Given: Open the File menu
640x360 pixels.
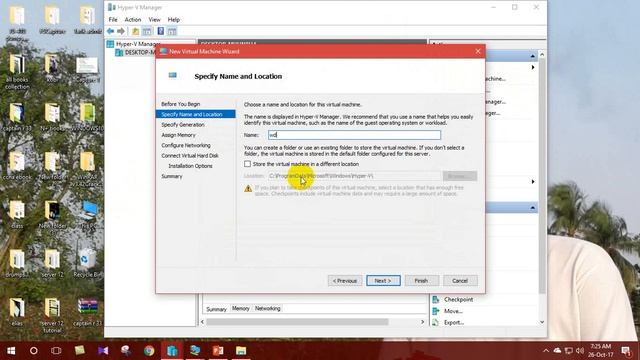Looking at the screenshot, I should point(113,20).
